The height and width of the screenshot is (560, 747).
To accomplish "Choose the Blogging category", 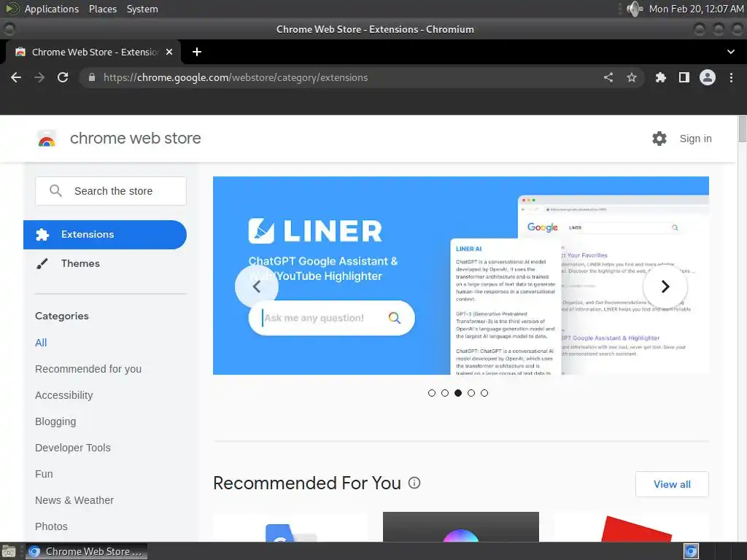I will [55, 421].
